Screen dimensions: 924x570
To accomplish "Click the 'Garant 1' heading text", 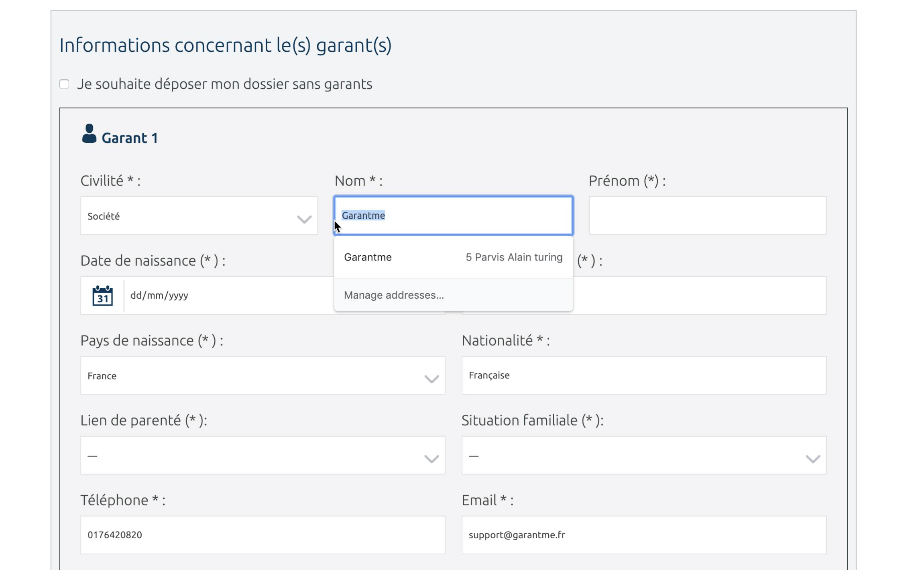I will pyautogui.click(x=130, y=138).
